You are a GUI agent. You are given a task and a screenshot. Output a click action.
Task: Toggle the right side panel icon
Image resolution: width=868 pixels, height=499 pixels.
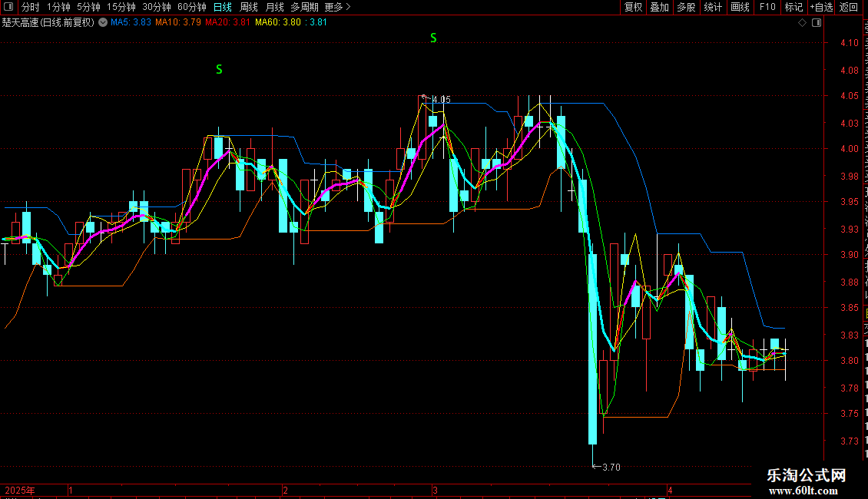[817, 23]
